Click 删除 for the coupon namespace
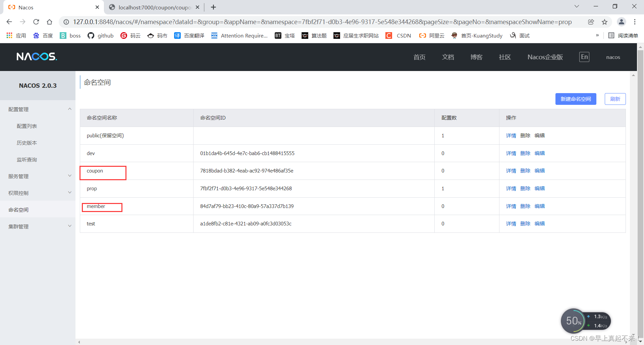Image resolution: width=644 pixels, height=345 pixels. [525, 170]
